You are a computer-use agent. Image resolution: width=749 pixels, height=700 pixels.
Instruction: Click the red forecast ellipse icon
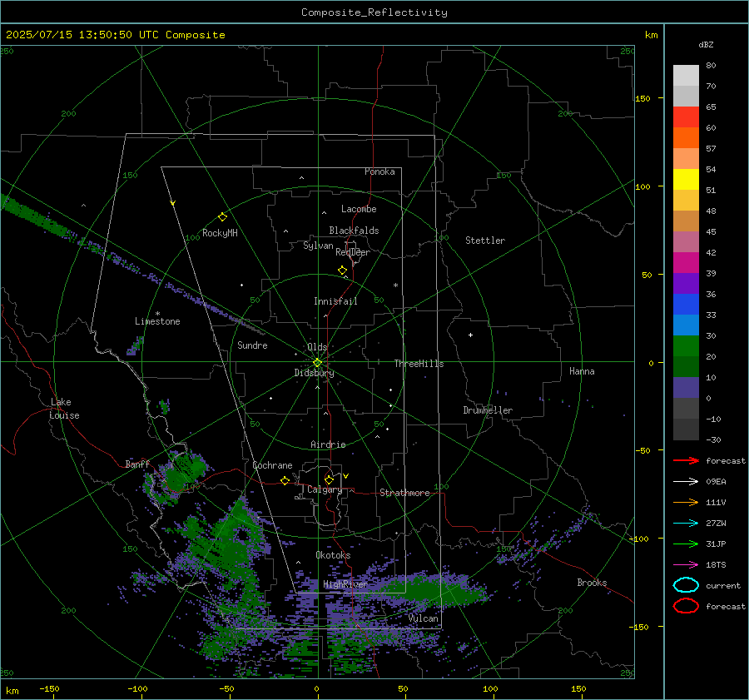click(x=686, y=606)
